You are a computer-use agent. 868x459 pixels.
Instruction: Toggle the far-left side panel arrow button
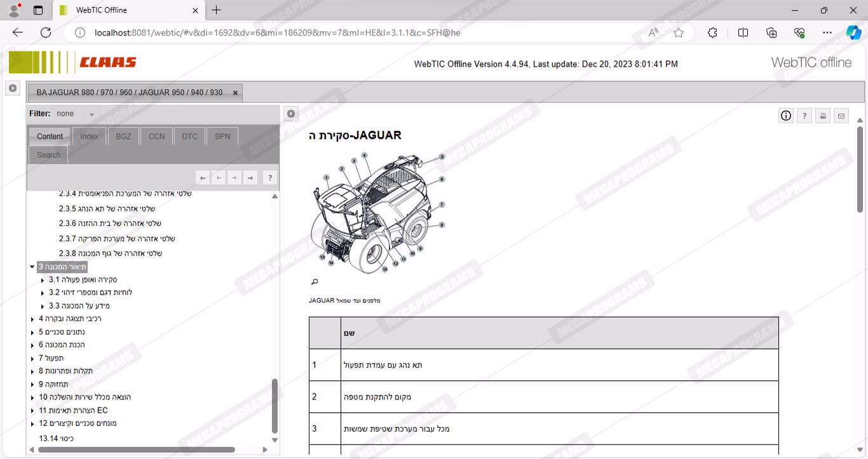tap(13, 88)
